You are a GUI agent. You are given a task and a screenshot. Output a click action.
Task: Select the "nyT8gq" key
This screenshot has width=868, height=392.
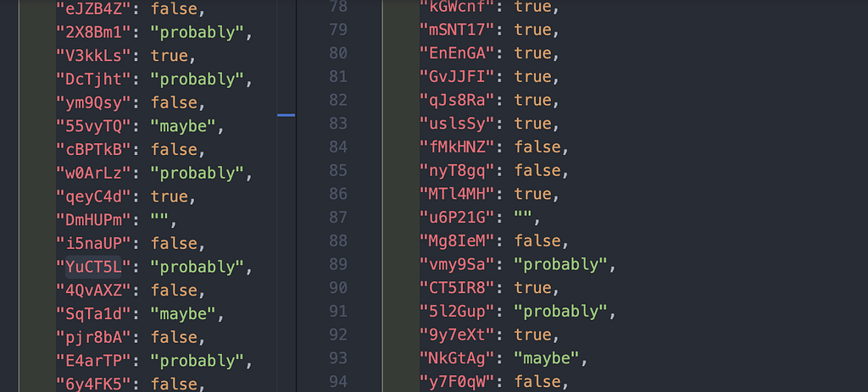457,171
